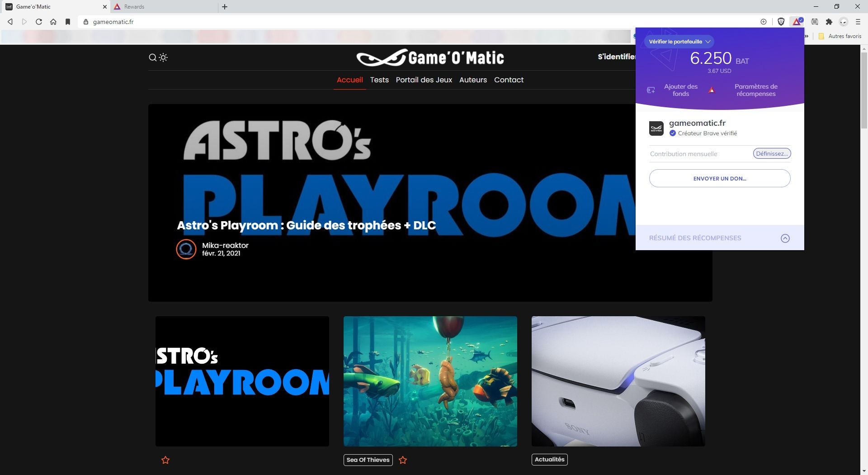The height and width of the screenshot is (475, 868).
Task: Click the BAT triangle icon beside Paramètres
Action: click(712, 90)
